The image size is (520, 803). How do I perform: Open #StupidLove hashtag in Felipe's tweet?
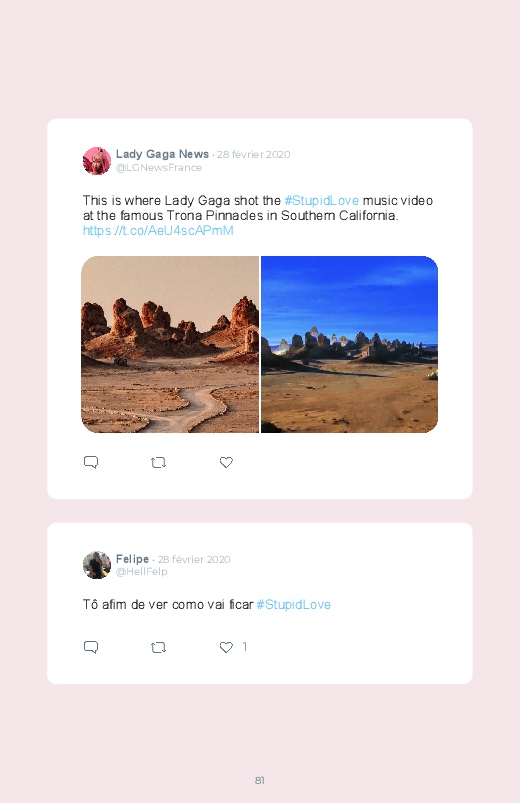pos(294,605)
